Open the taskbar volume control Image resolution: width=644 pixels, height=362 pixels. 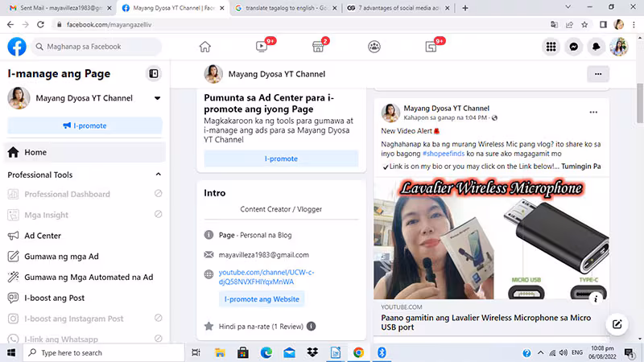pos(563,352)
